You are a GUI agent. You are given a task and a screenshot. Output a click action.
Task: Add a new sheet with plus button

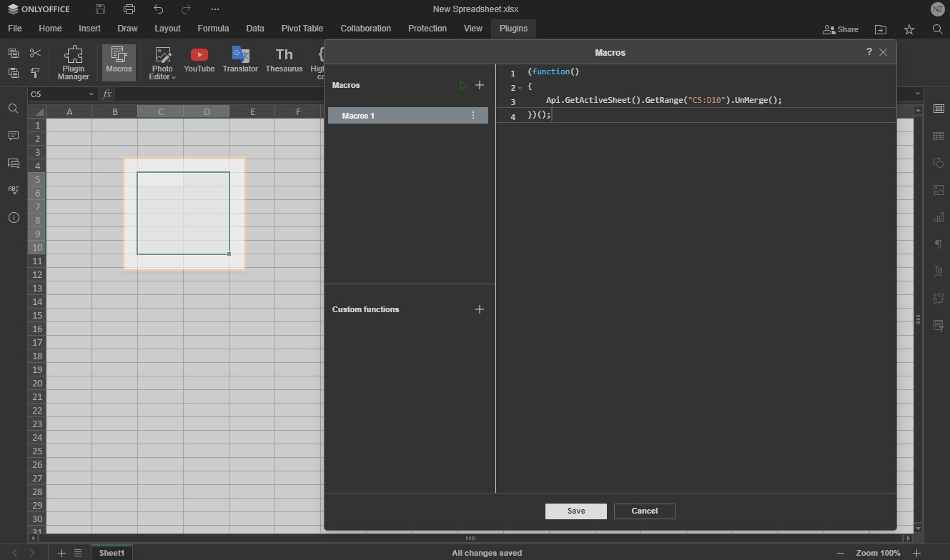pyautogui.click(x=61, y=553)
